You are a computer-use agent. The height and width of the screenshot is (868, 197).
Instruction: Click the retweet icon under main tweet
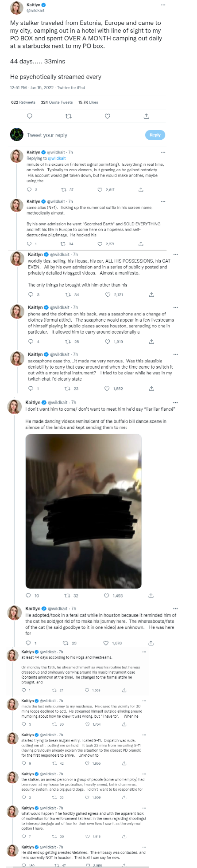coord(68,116)
